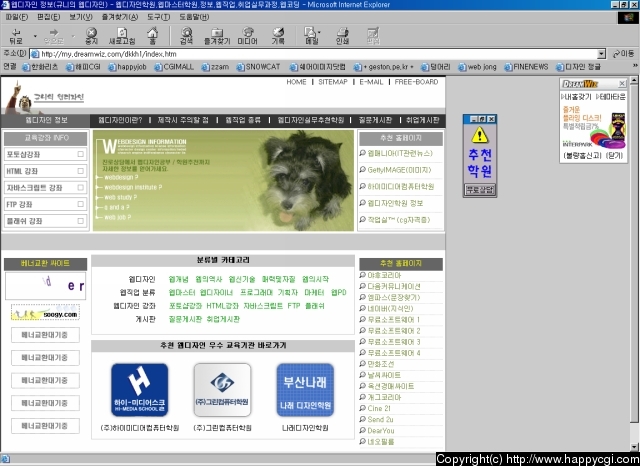Go to Home (홈) via toolbar icon
Screen dimensions: 640x466
click(x=153, y=36)
